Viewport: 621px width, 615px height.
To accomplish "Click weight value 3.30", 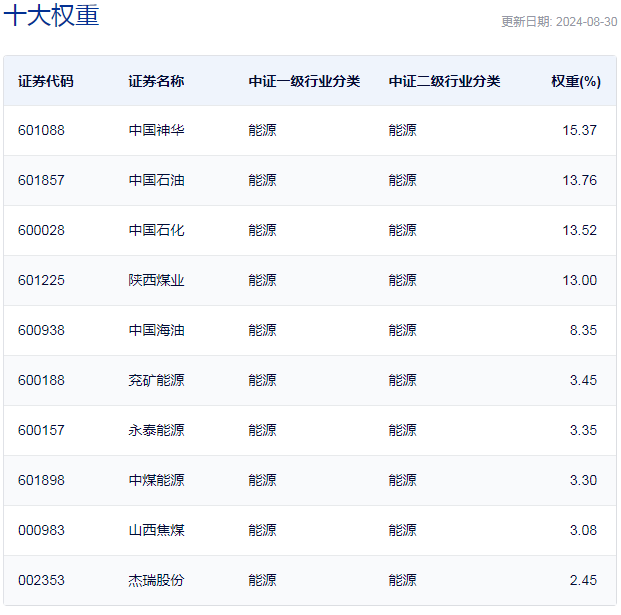I will tap(583, 480).
